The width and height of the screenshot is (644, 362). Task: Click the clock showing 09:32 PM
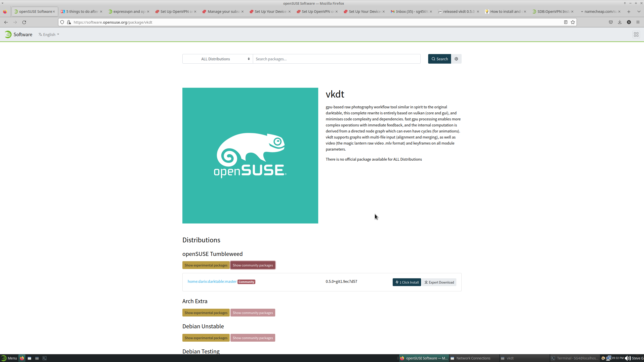618,358
